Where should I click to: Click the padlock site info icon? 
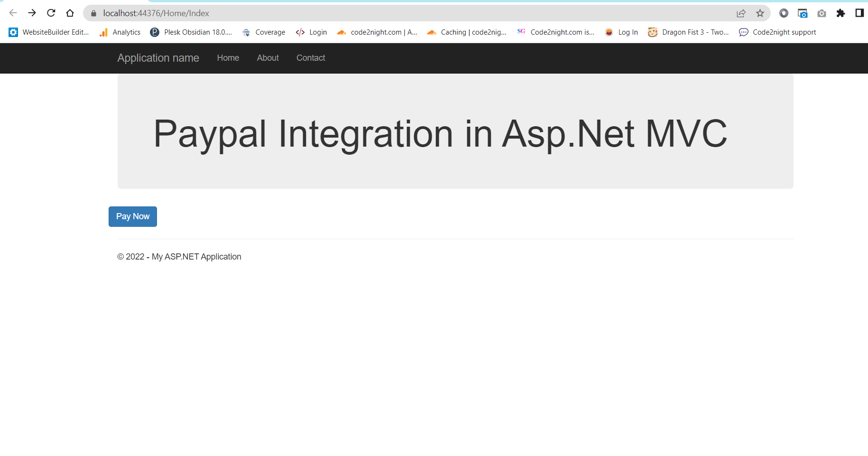(x=93, y=13)
